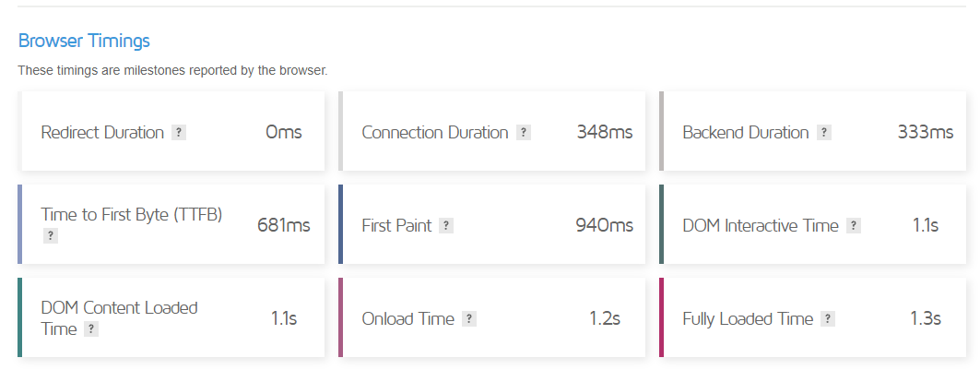Viewport: 980px width, 382px height.
Task: Click the Fully Loaded Time label
Action: click(x=748, y=319)
